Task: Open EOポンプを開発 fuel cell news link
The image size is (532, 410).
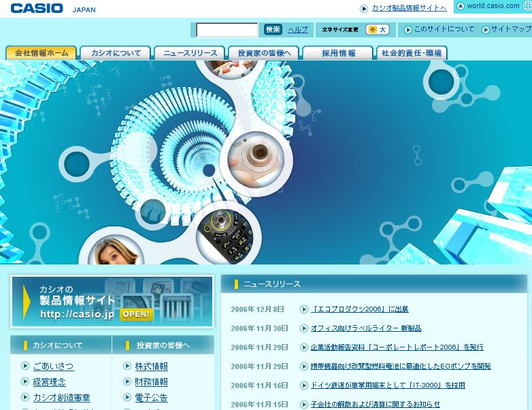Action: pyautogui.click(x=401, y=366)
